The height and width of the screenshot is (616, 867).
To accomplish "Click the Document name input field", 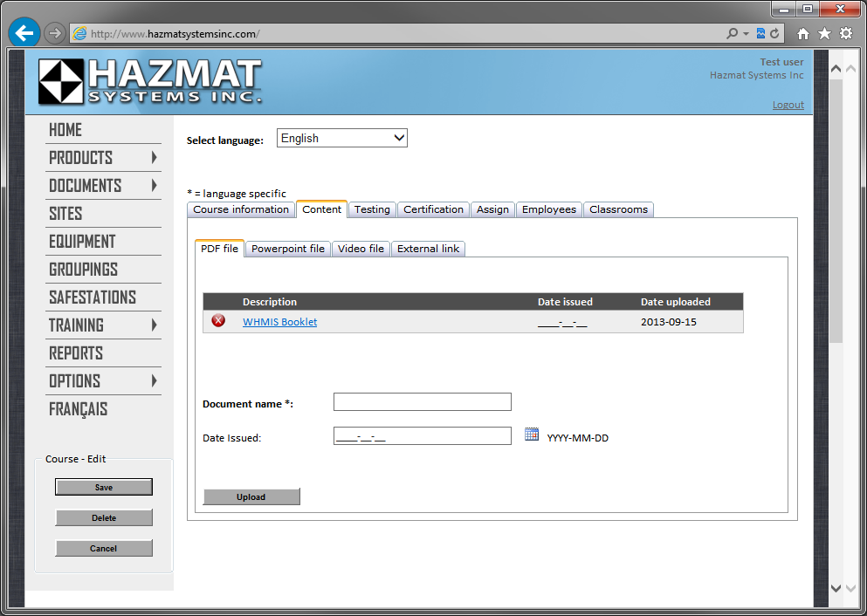I will point(422,402).
